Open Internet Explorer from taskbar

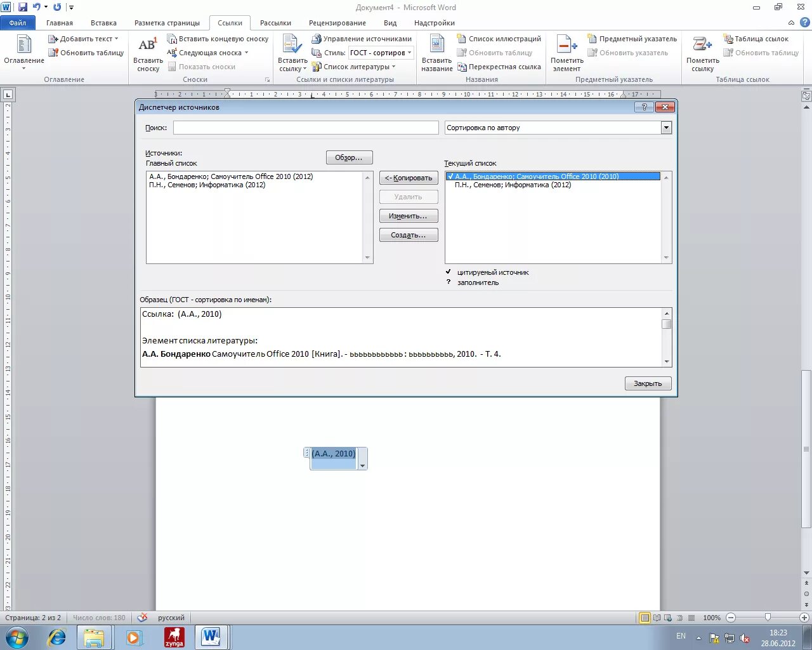click(x=57, y=637)
